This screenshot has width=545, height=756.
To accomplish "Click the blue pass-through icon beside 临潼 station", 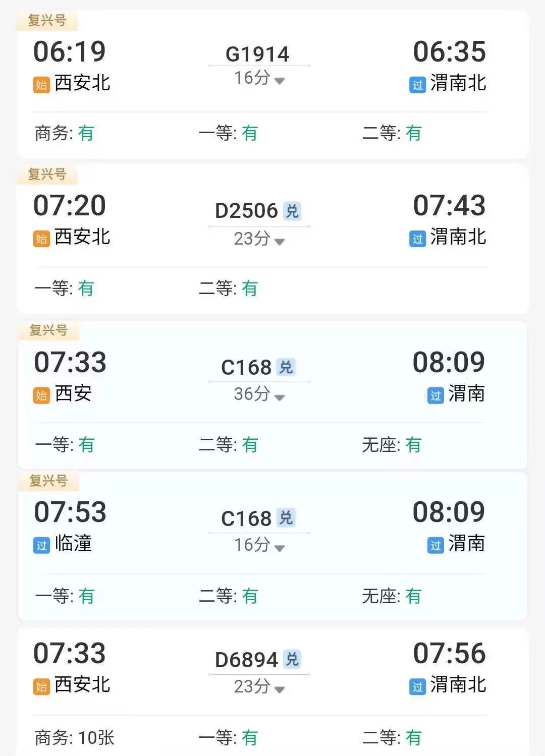I will [41, 545].
